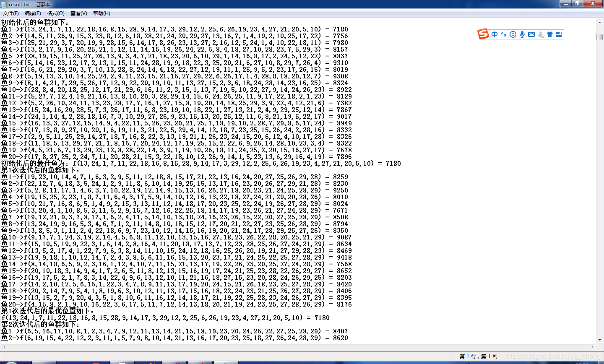Click status bar text 第 1 行，第 1 列
The width and height of the screenshot is (604, 364).
(x=478, y=356)
